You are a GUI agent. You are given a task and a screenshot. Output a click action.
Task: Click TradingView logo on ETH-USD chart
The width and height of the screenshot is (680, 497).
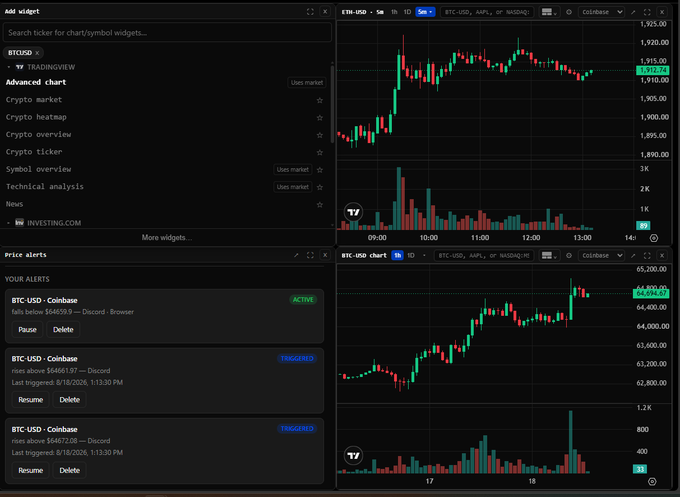pos(353,212)
